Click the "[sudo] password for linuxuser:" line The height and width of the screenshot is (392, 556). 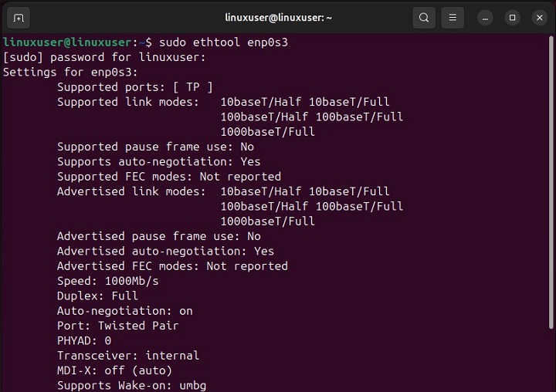coord(105,57)
